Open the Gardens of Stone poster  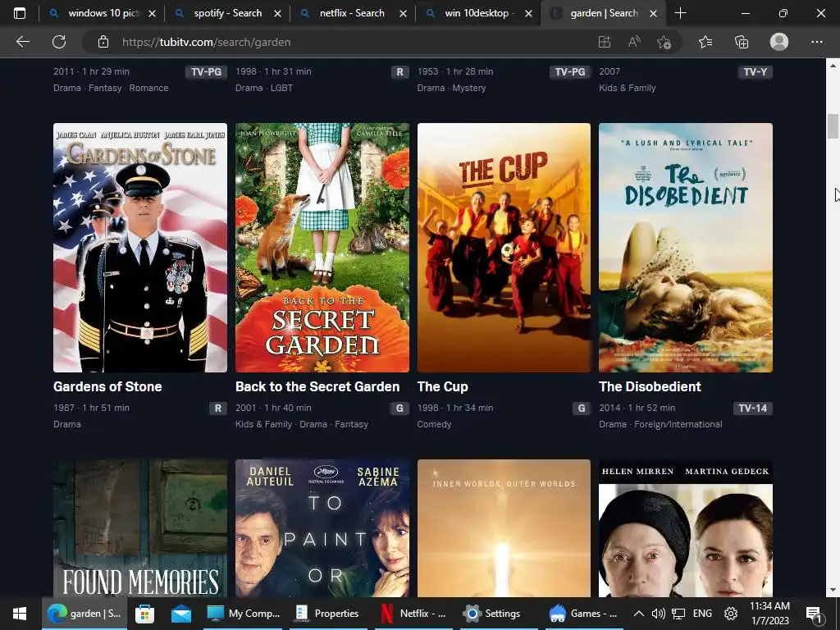pos(140,248)
